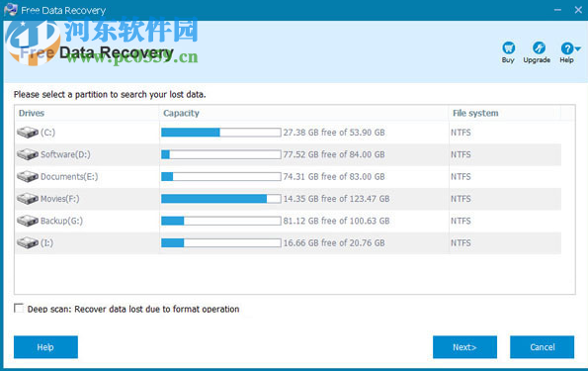Select the "Documents(E:)" drive label
588x371 pixels.
click(x=69, y=176)
